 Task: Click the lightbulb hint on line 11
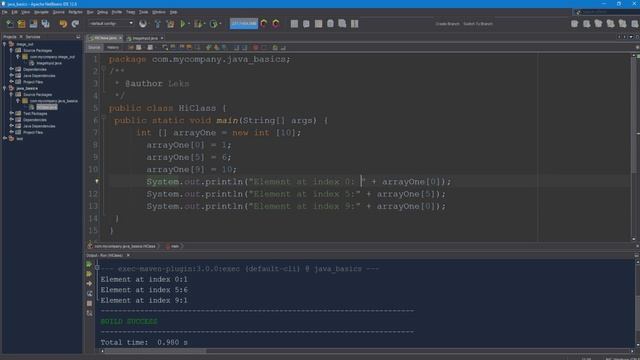(97, 181)
